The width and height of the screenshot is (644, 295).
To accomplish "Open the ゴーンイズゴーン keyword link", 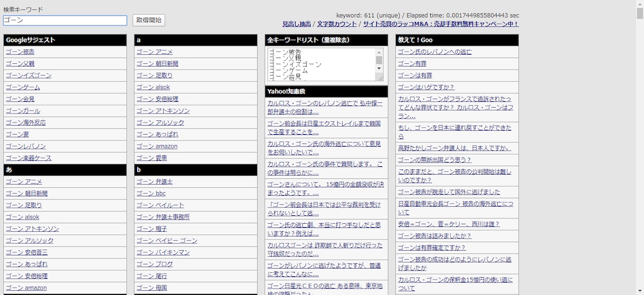I will pyautogui.click(x=29, y=75).
